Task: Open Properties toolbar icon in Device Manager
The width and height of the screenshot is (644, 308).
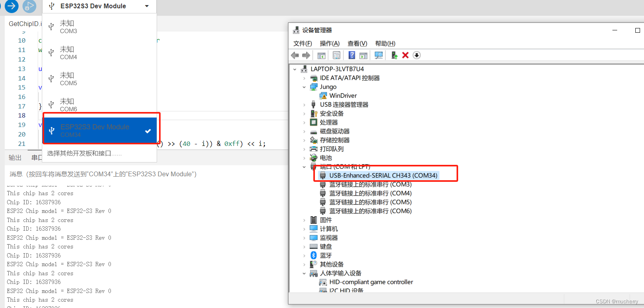Action: 337,55
